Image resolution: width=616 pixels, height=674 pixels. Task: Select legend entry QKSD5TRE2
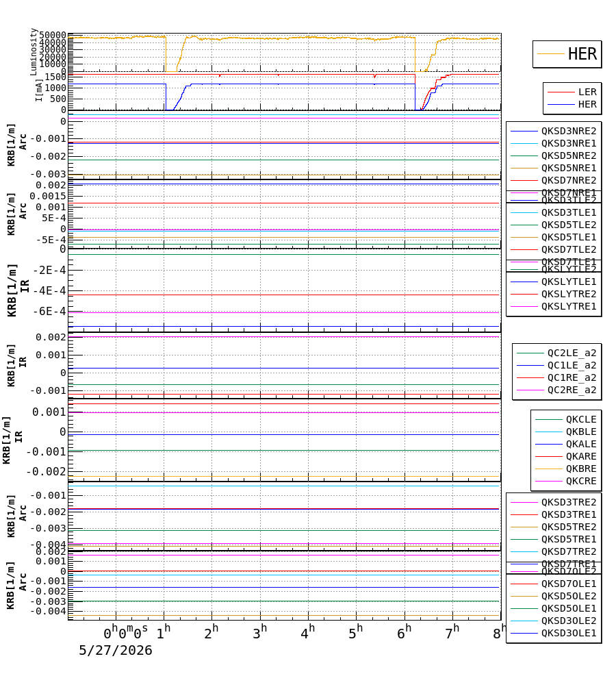coord(568,527)
